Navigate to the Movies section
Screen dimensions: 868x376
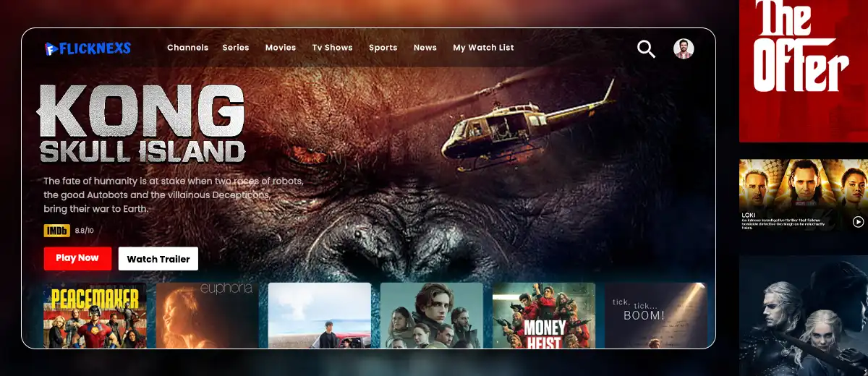281,48
